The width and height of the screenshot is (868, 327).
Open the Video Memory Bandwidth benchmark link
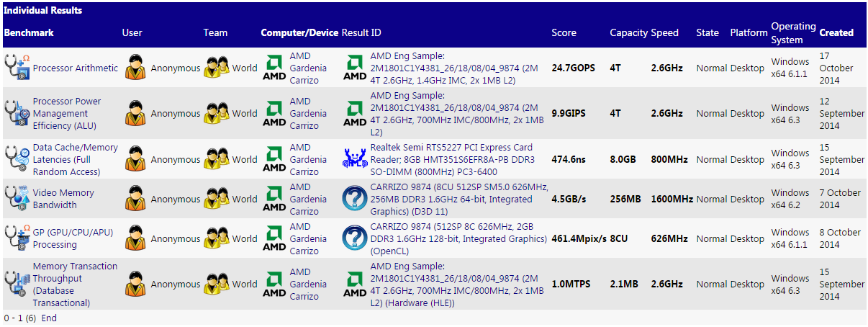[63, 199]
